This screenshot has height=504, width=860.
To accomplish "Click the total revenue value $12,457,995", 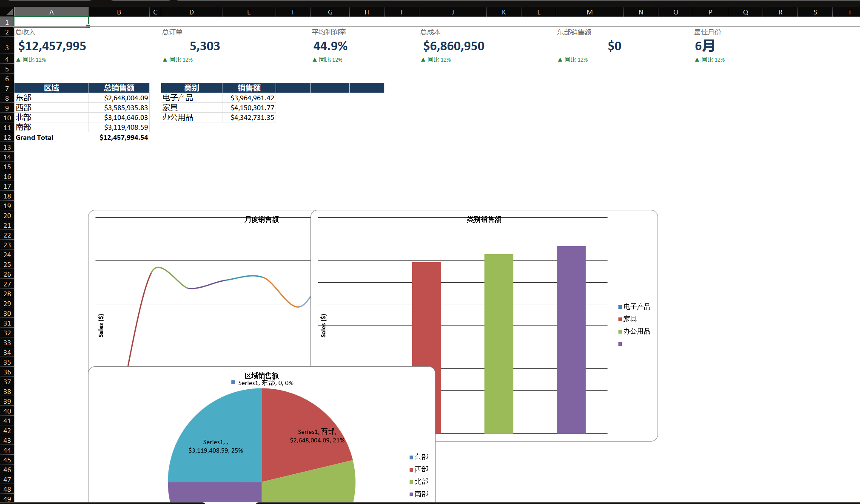I will [52, 46].
